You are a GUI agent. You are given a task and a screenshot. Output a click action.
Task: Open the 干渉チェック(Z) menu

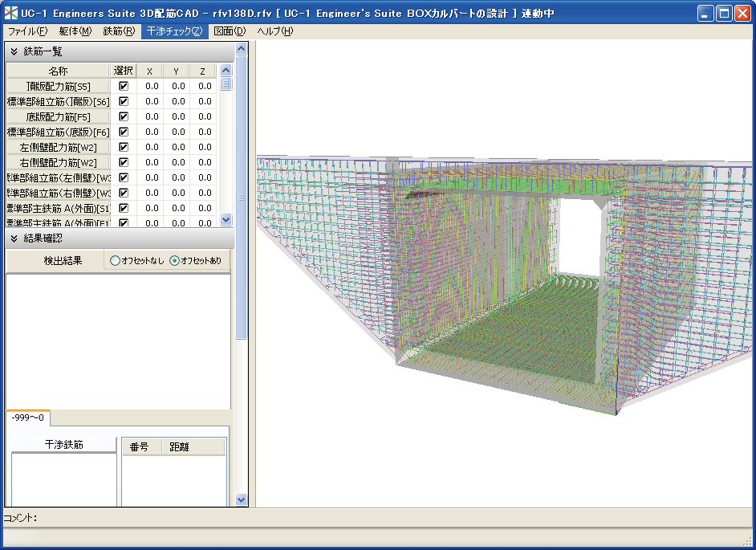click(174, 31)
